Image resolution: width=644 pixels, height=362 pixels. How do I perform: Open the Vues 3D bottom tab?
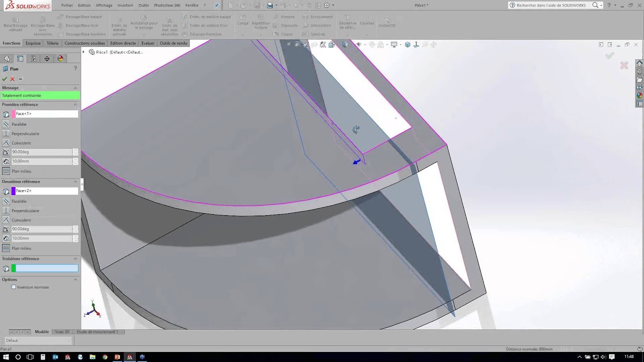(62, 332)
